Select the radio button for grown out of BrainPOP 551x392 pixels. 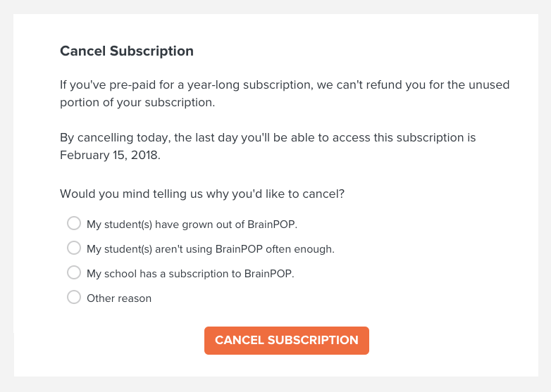(x=74, y=223)
